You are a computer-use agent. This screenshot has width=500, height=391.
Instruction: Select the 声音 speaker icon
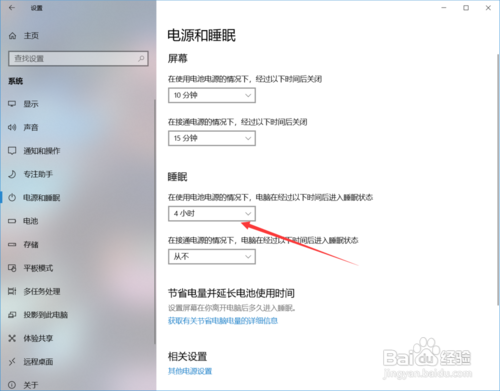12,127
